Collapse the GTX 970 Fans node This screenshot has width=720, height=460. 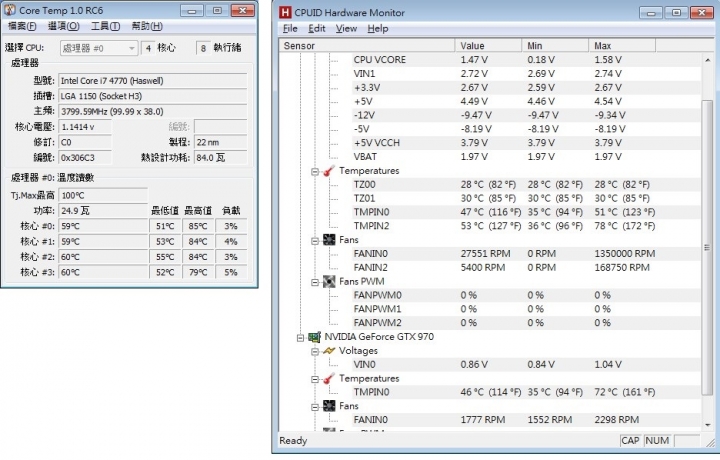pos(315,407)
